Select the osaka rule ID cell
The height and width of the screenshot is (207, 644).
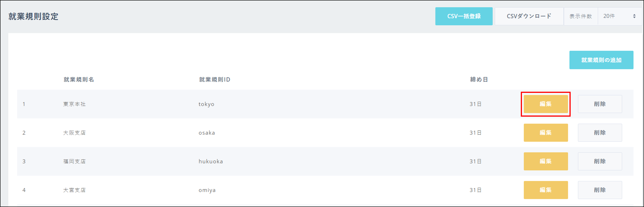click(207, 133)
